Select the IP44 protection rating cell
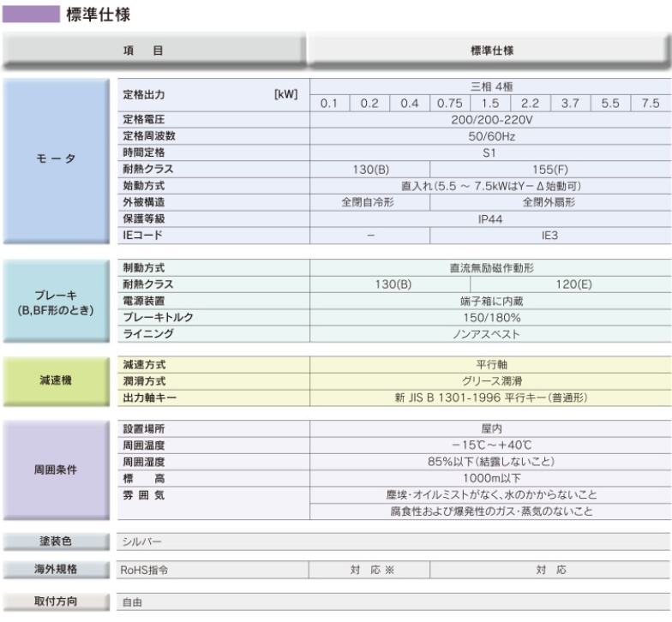 (491, 218)
